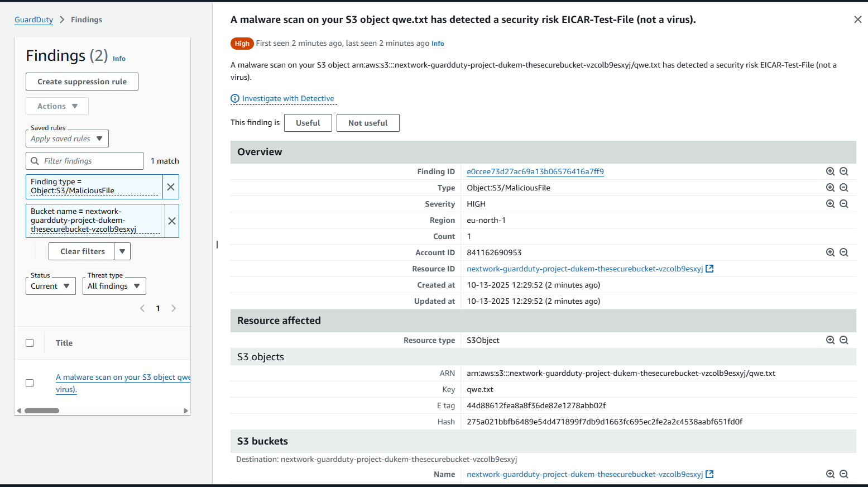The width and height of the screenshot is (868, 487).
Task: Open the S3 bucket external link icon
Action: (709, 474)
